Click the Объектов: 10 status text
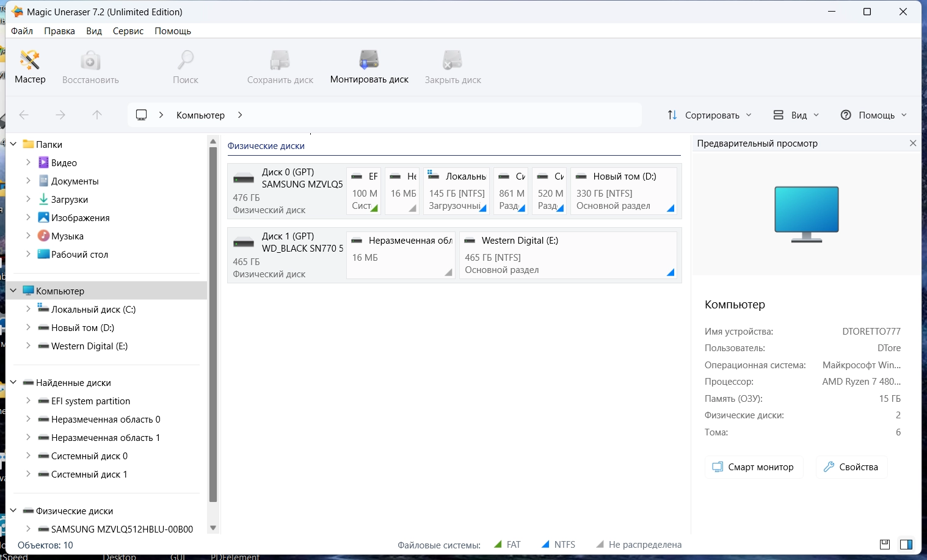This screenshot has width=927, height=560. [x=45, y=545]
